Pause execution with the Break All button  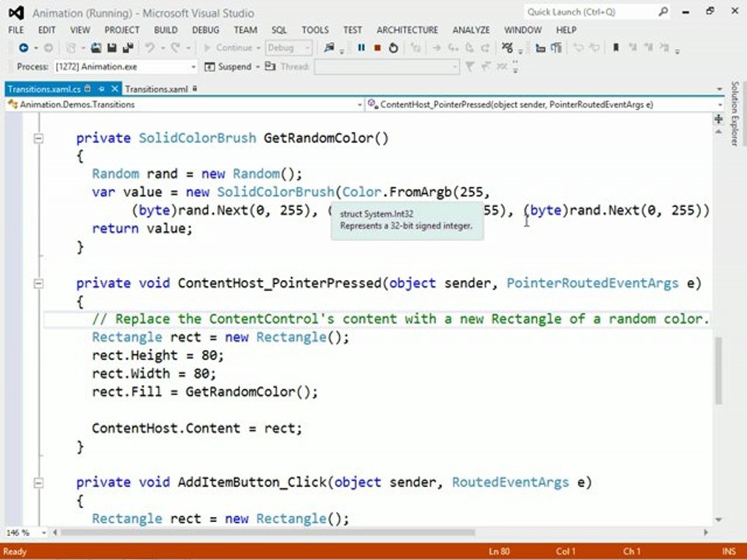coord(361,47)
